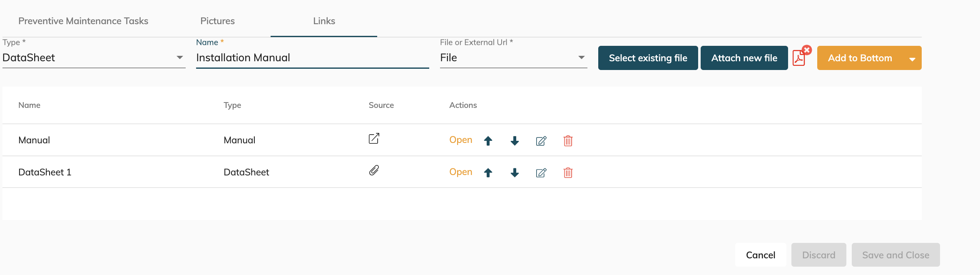The width and height of the screenshot is (980, 275).
Task: Remove the attached PDF file
Action: coord(807,50)
